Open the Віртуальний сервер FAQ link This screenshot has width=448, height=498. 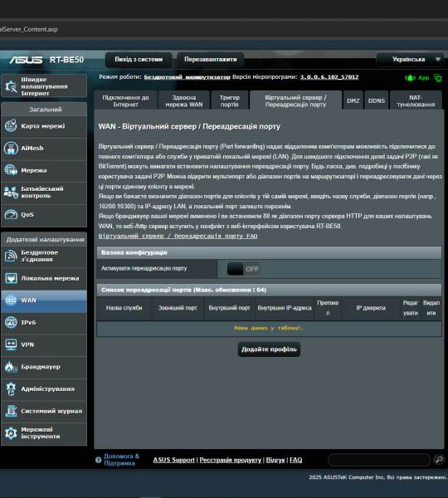pyautogui.click(x=178, y=236)
